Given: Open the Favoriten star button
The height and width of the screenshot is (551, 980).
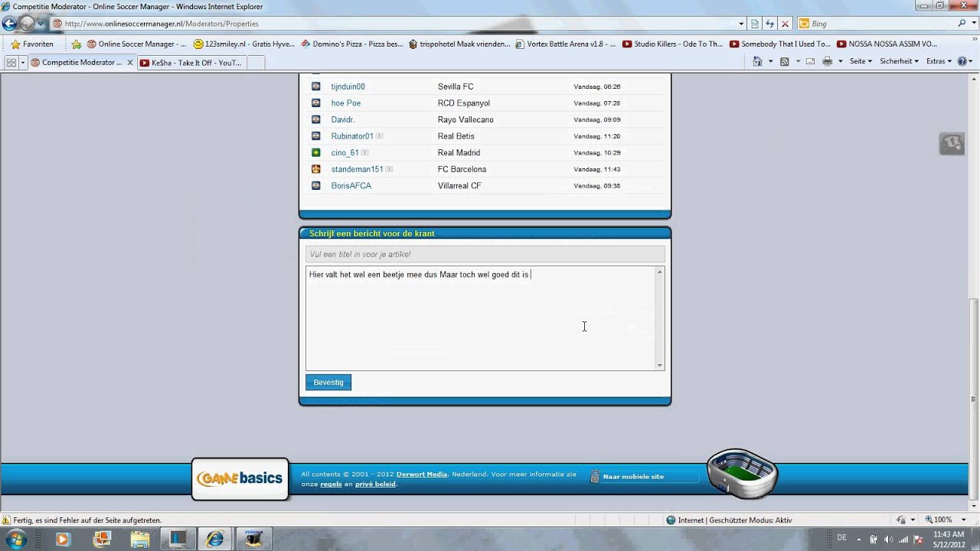Looking at the screenshot, I should coord(32,44).
